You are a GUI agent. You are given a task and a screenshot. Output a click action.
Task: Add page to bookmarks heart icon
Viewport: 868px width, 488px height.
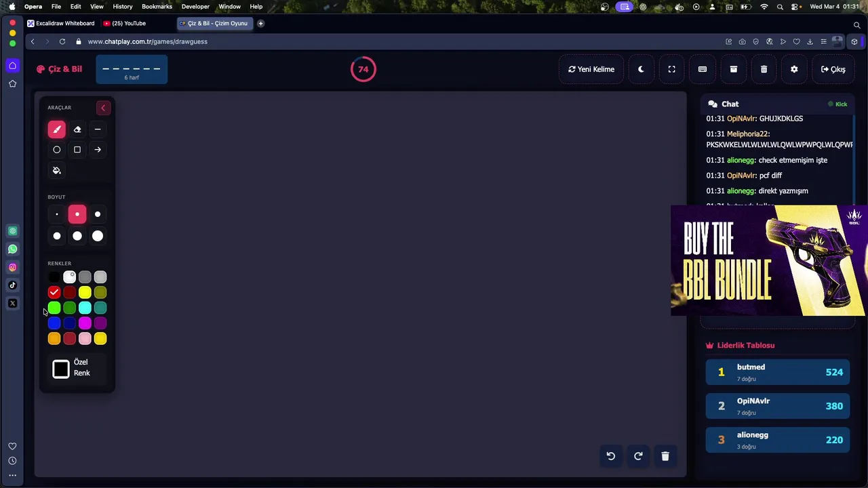click(796, 41)
